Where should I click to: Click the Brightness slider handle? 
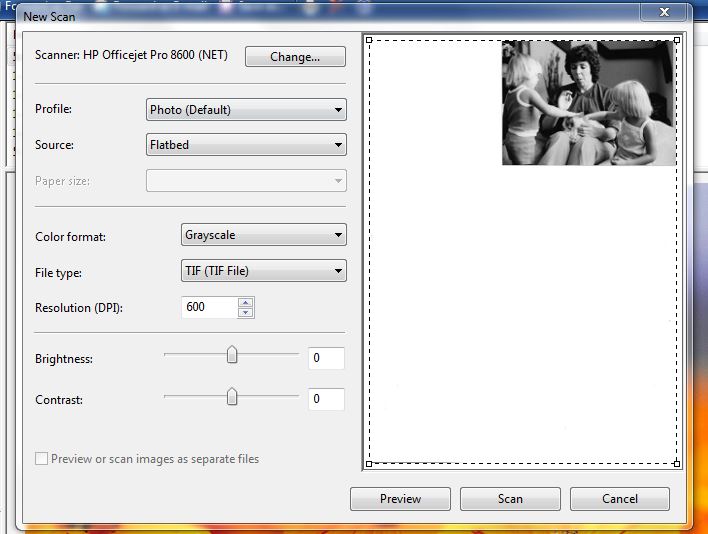coord(232,354)
